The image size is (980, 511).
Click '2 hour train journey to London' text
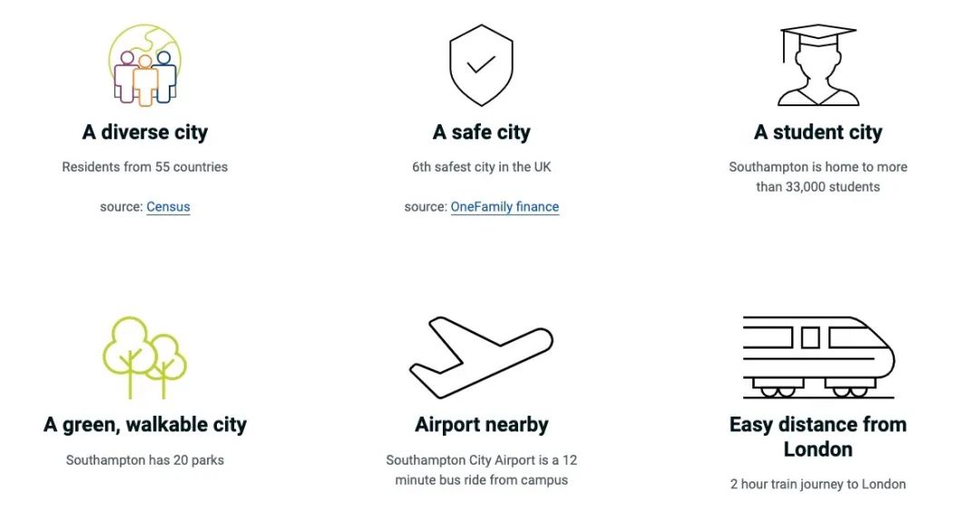[818, 484]
